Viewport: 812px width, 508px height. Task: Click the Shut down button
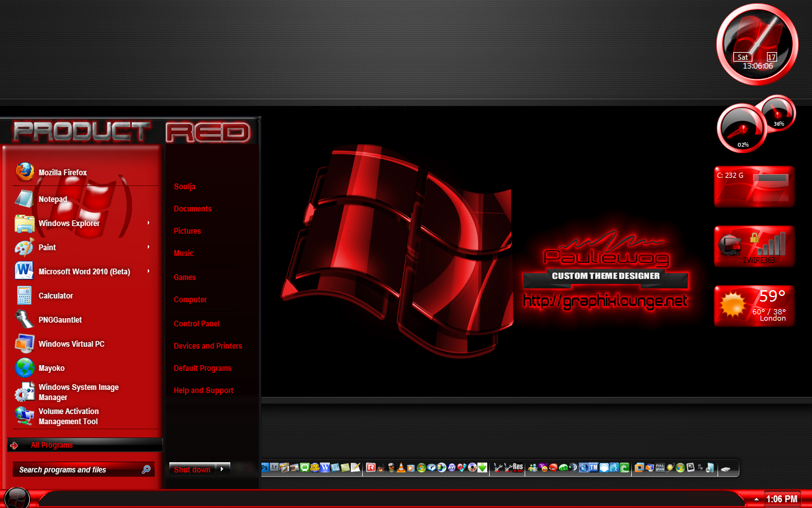coord(193,469)
